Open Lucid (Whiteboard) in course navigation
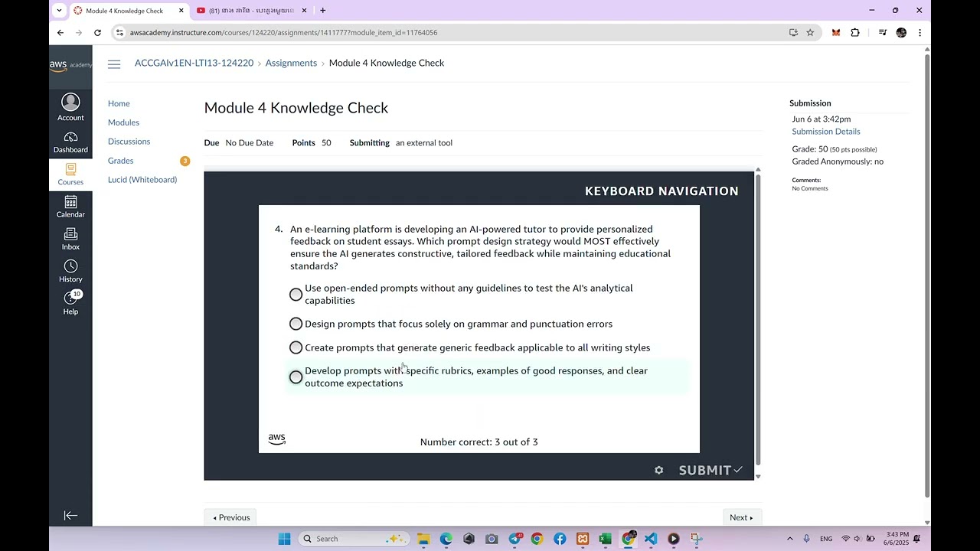The image size is (980, 551). point(142,180)
